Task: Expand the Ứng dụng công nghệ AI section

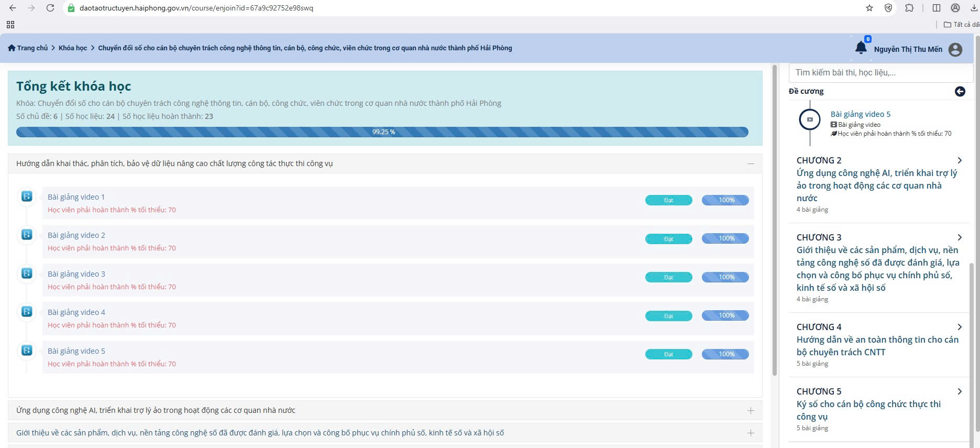Action: pyautogui.click(x=751, y=411)
